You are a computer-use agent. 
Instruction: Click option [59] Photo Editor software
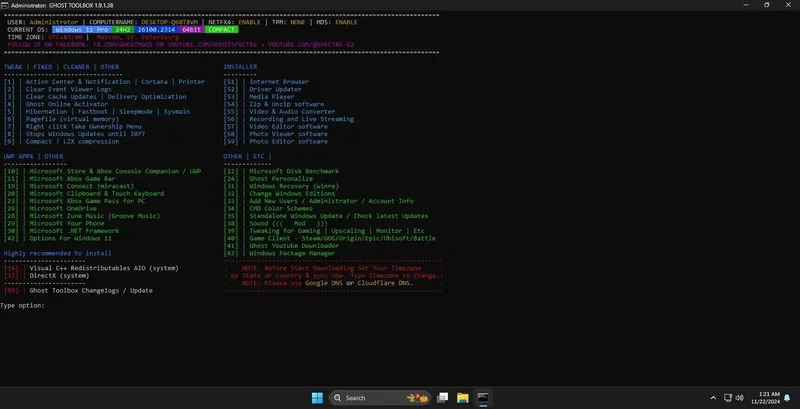tap(276, 141)
